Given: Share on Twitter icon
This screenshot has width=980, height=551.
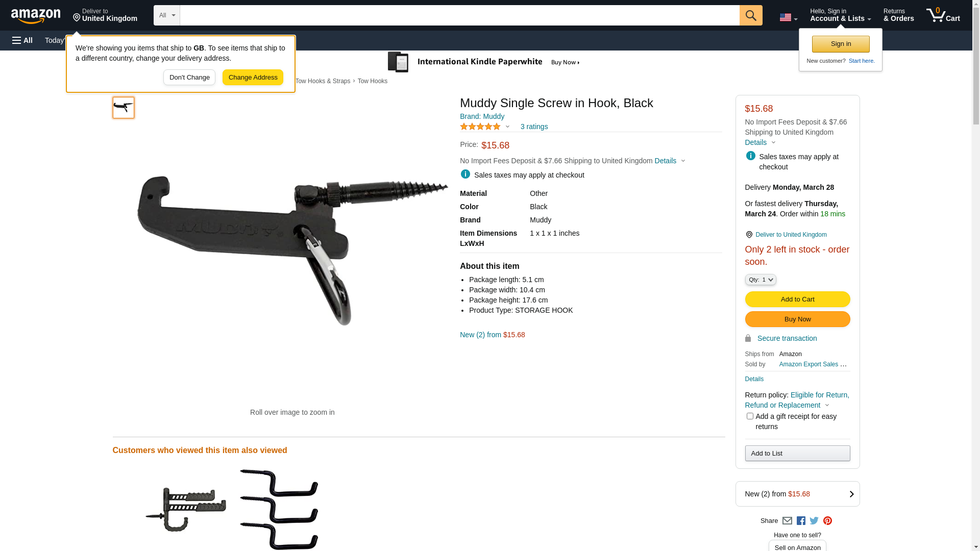Looking at the screenshot, I should click(x=814, y=521).
